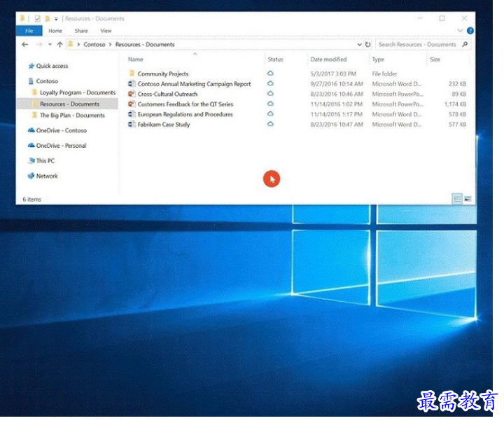
Task: Select Customers Feedback for the QT Series
Action: pyautogui.click(x=185, y=104)
